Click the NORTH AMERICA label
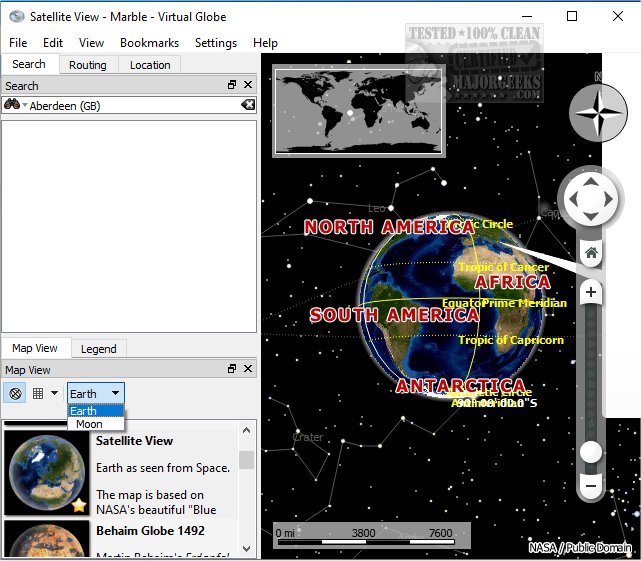The height and width of the screenshot is (561, 641). [389, 227]
